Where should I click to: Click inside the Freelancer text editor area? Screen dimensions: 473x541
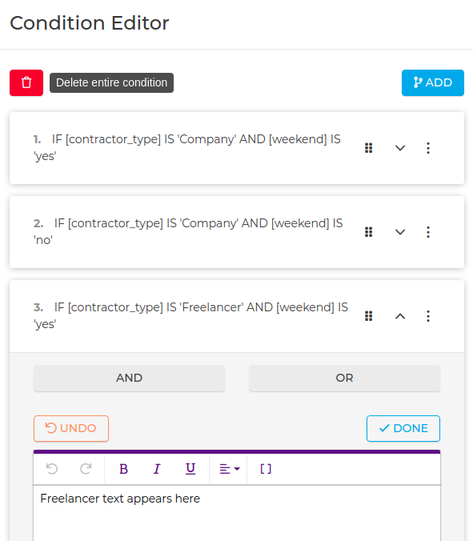point(237,513)
